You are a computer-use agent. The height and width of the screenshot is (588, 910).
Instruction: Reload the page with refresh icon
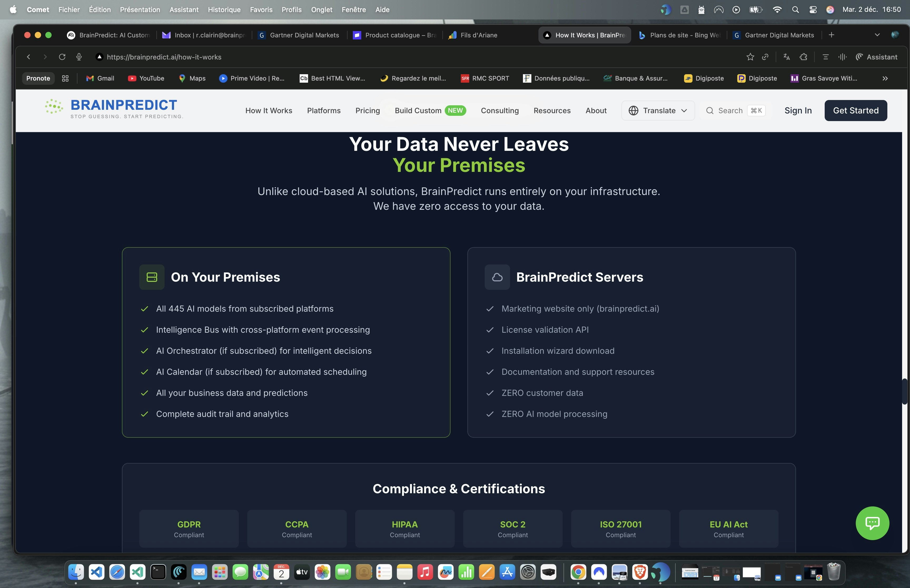[x=62, y=57]
